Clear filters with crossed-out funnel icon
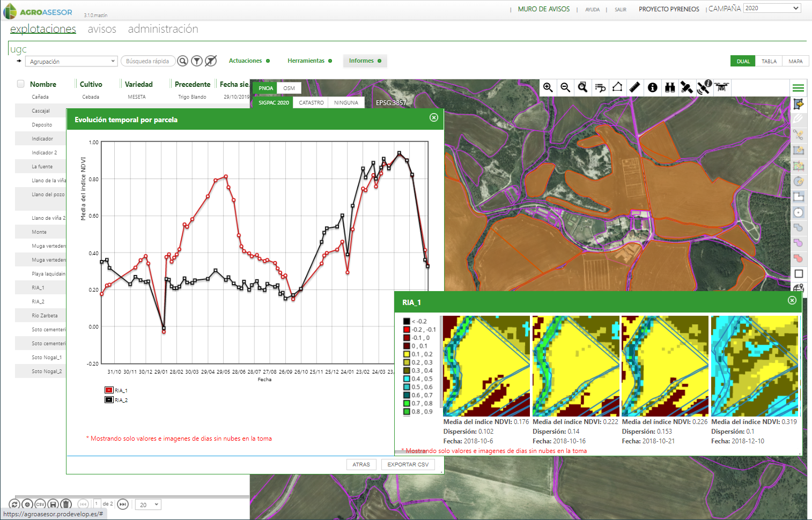 click(x=211, y=61)
